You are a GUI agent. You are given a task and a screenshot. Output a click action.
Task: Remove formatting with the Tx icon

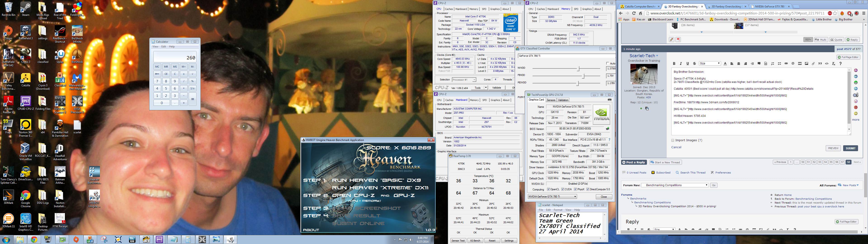834,64
